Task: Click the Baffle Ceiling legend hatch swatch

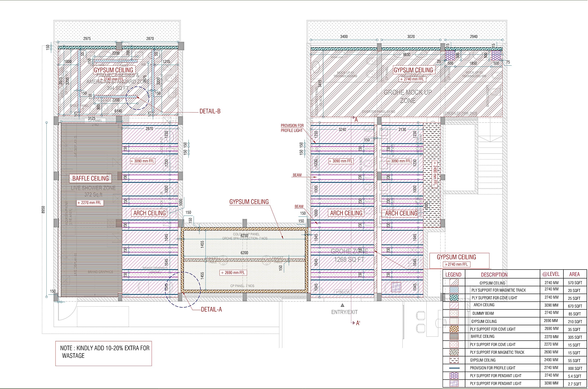Action: [x=454, y=337]
